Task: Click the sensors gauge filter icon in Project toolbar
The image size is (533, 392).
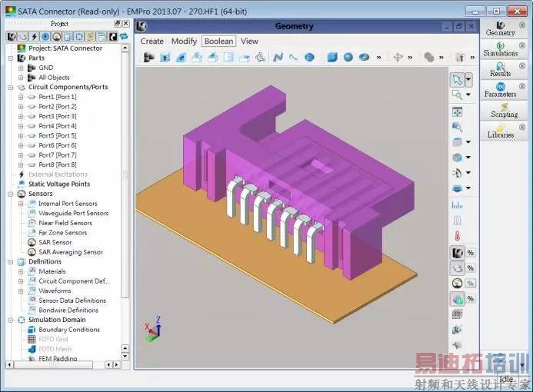Action: coord(56,36)
